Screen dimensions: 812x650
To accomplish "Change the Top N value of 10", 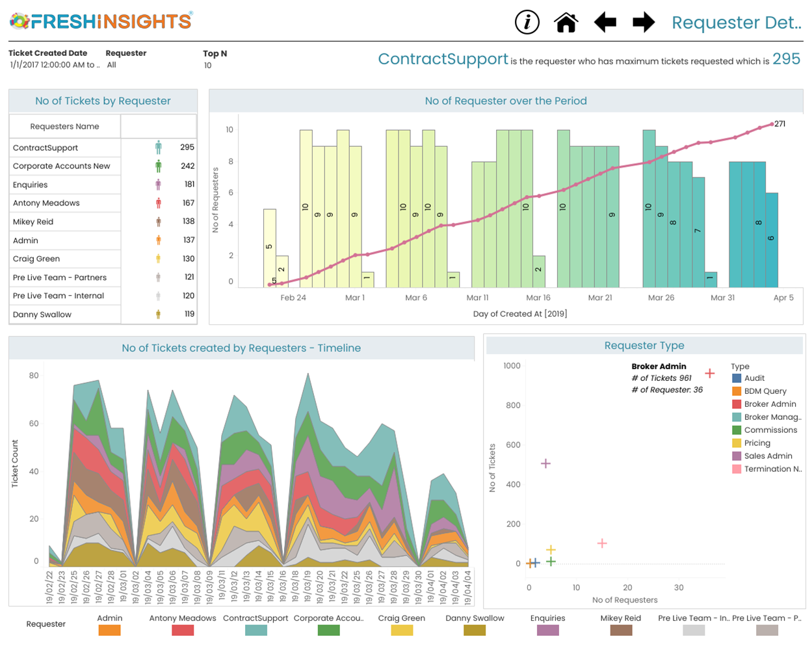I will click(x=208, y=66).
